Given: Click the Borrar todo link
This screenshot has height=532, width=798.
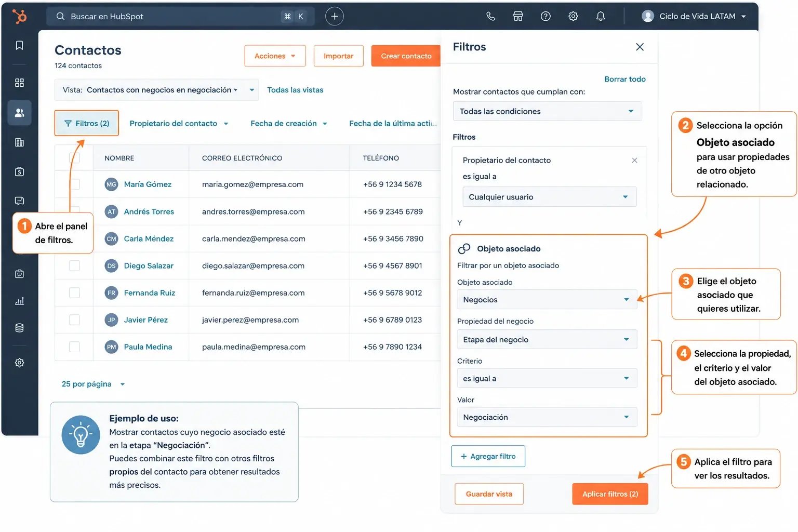Looking at the screenshot, I should (x=624, y=79).
